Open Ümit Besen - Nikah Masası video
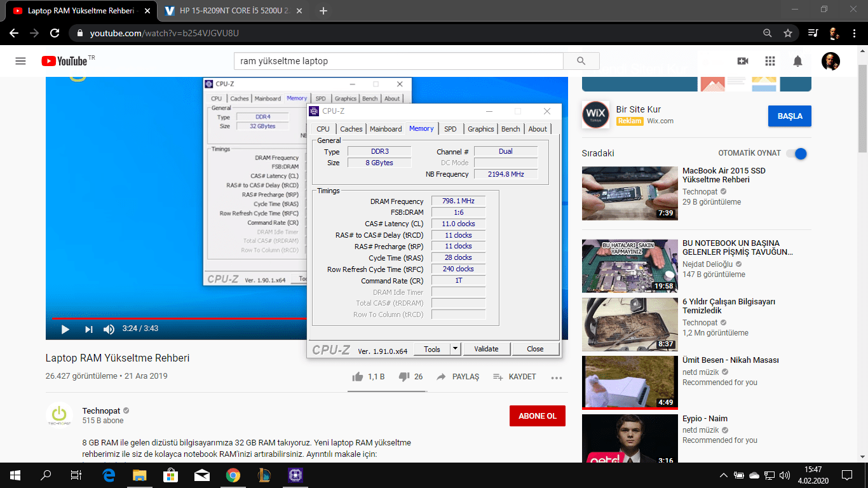868x488 pixels. [x=731, y=360]
